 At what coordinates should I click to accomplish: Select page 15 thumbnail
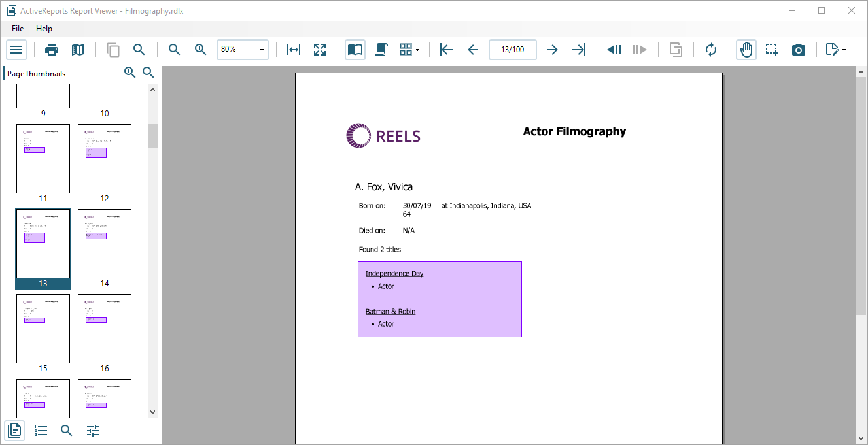point(43,329)
